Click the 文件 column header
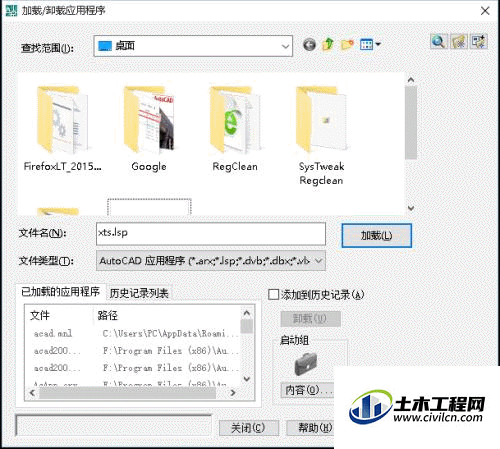The image size is (500, 449). tap(40, 315)
